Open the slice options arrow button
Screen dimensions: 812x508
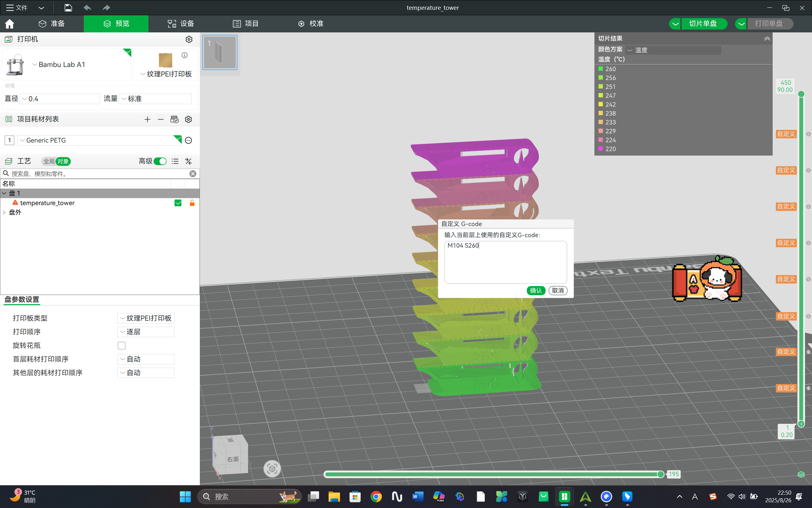point(675,23)
